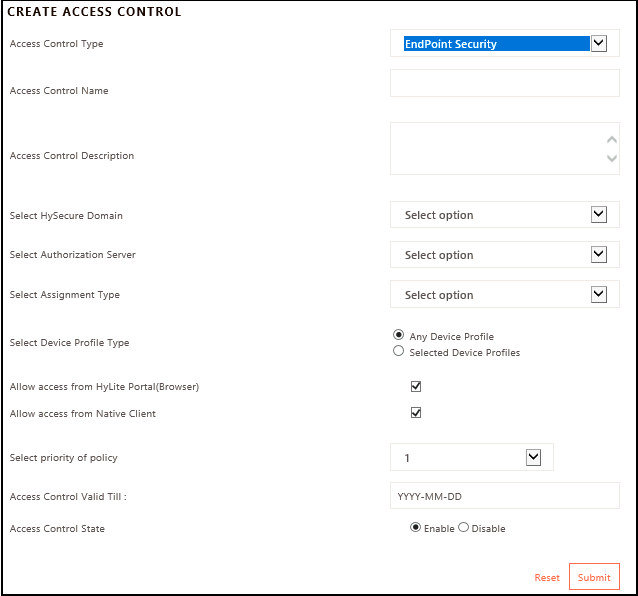Click the Access Control Valid Till date field
638x596 pixels.
click(505, 496)
